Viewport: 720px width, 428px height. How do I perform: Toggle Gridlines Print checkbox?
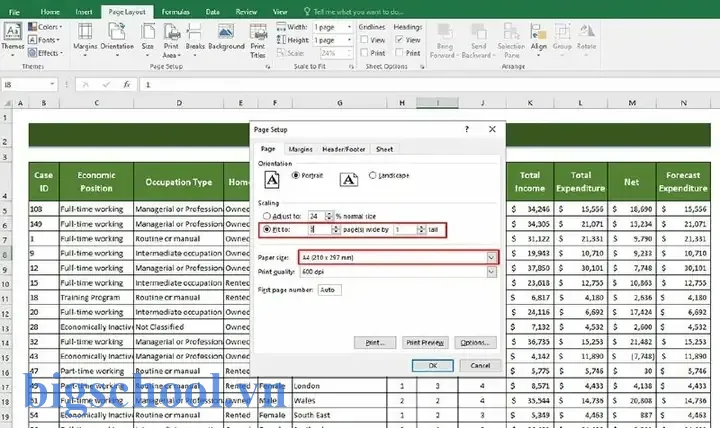pos(364,53)
